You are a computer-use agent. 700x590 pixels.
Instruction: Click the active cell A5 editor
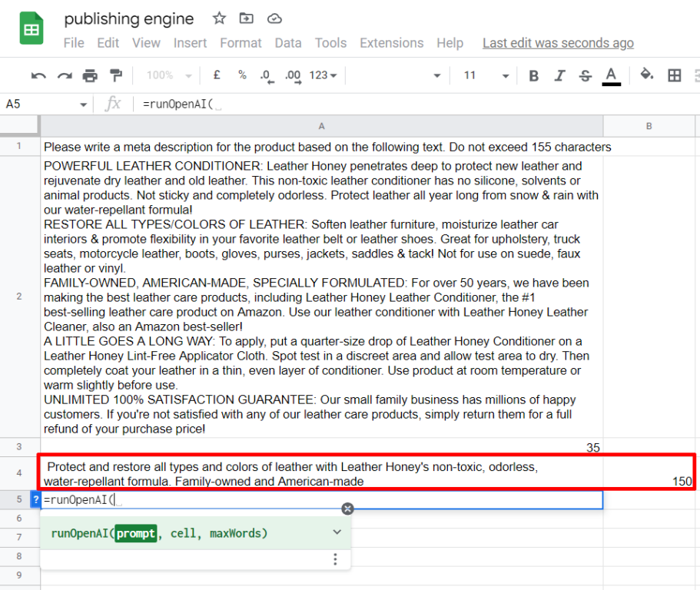click(x=322, y=500)
